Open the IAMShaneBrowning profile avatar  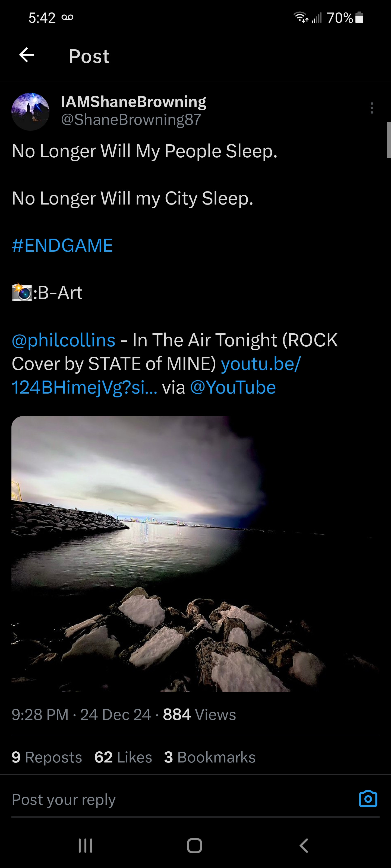pyautogui.click(x=30, y=111)
